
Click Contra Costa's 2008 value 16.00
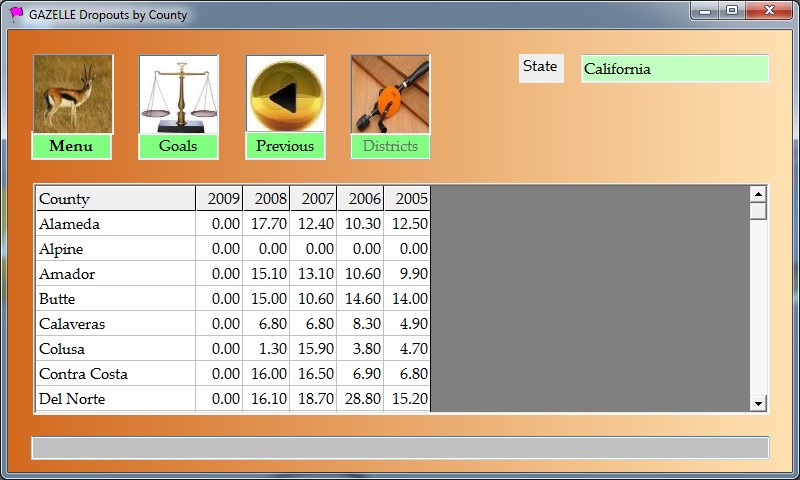coord(266,373)
